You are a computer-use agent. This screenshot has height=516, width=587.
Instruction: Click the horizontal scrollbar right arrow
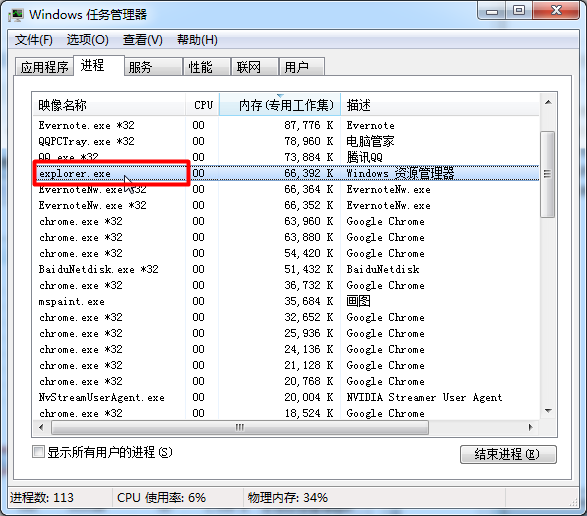[x=530, y=427]
